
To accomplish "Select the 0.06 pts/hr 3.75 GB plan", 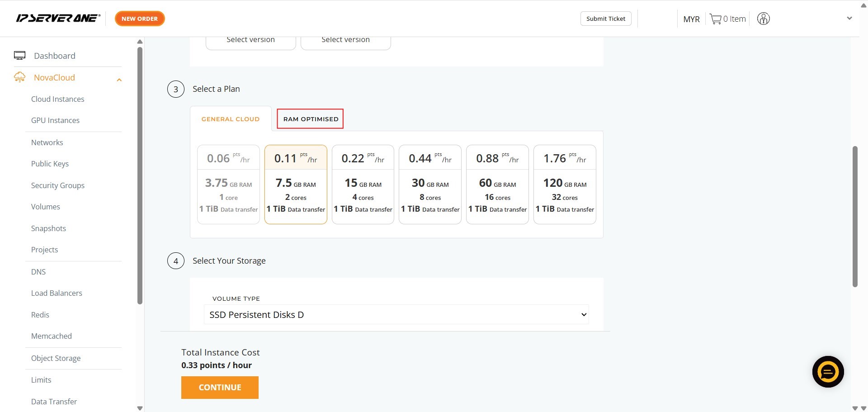I will [x=228, y=184].
